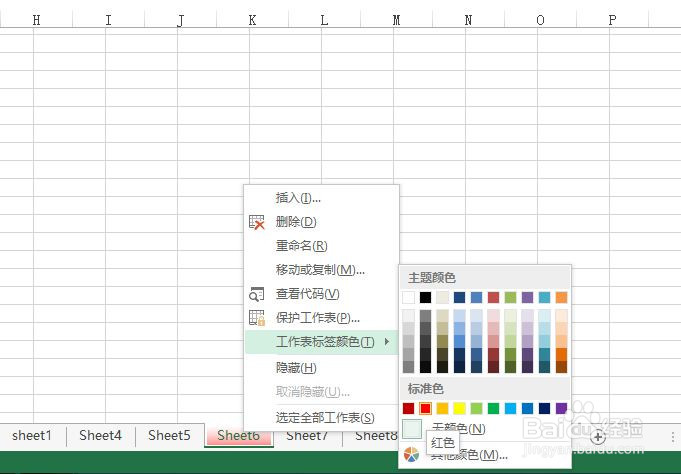Select column I header
Viewport: 681px width, 474px height.
pos(108,20)
